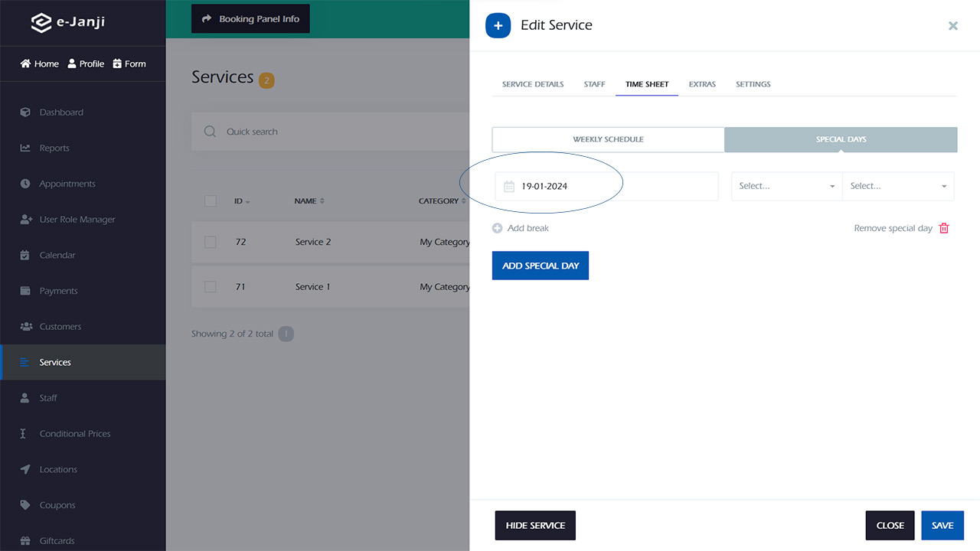
Task: Switch to the Weekly Schedule tab
Action: click(609, 139)
